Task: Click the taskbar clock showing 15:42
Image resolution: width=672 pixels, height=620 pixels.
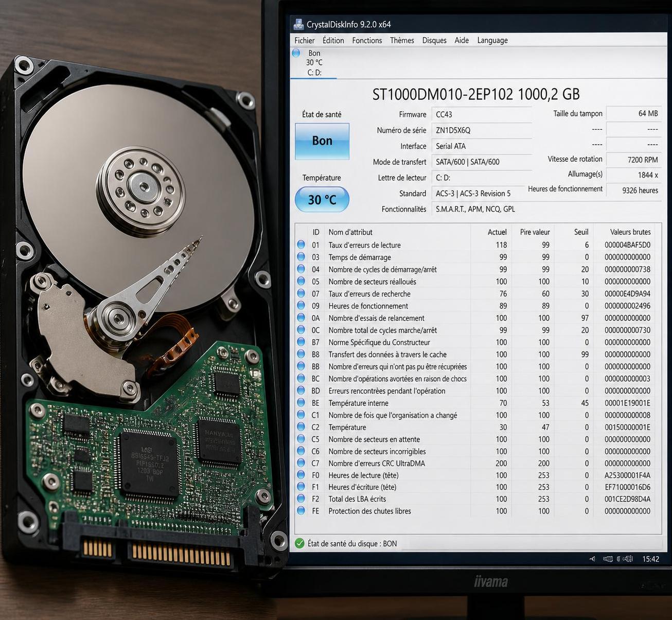Action: [650, 559]
